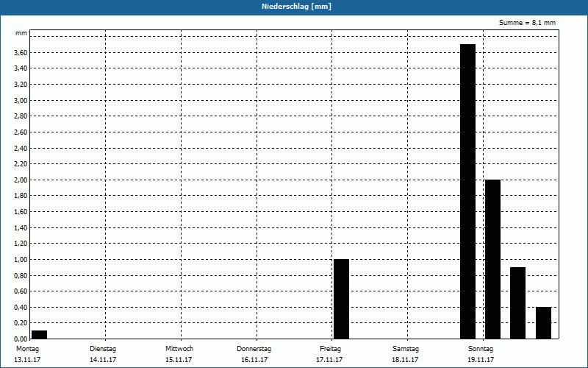Click the 3,20 y-axis value
Viewport: 588px width, 368px height.
(x=21, y=85)
